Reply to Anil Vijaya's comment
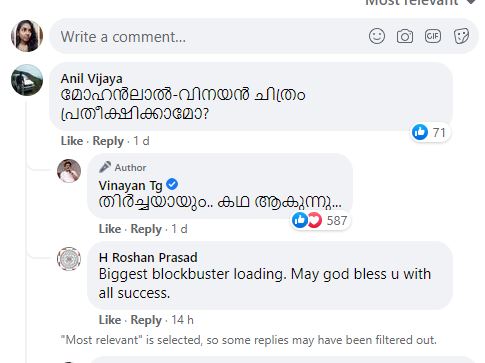The width and height of the screenshot is (485, 363). click(108, 141)
